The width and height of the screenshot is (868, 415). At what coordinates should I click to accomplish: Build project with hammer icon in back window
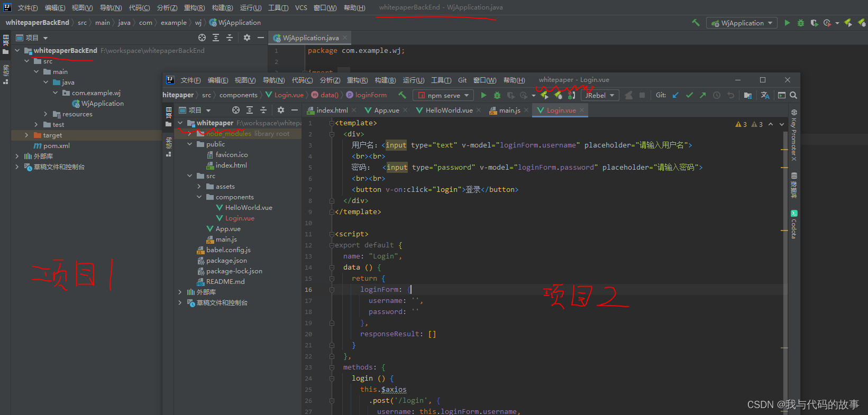click(696, 23)
